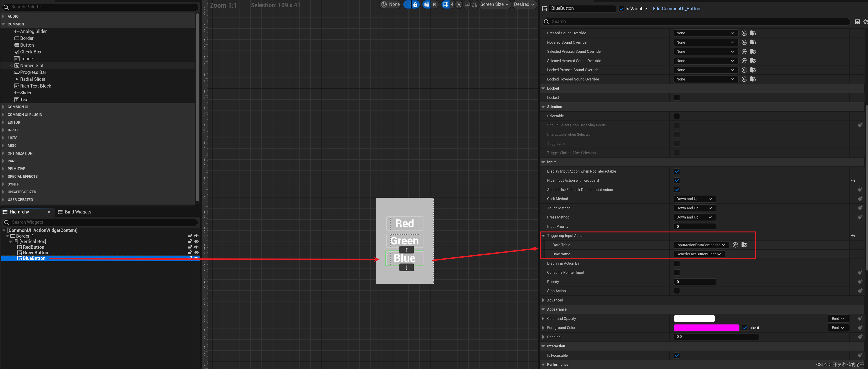
Task: Click the Search Widgets input field
Action: click(x=101, y=222)
